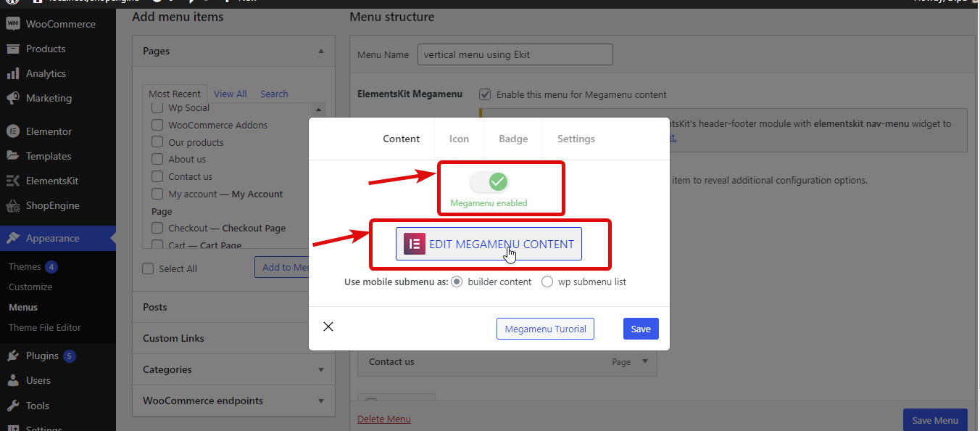Select wp submenu list radio option
Screen dimensions: 980x431
coord(547,282)
